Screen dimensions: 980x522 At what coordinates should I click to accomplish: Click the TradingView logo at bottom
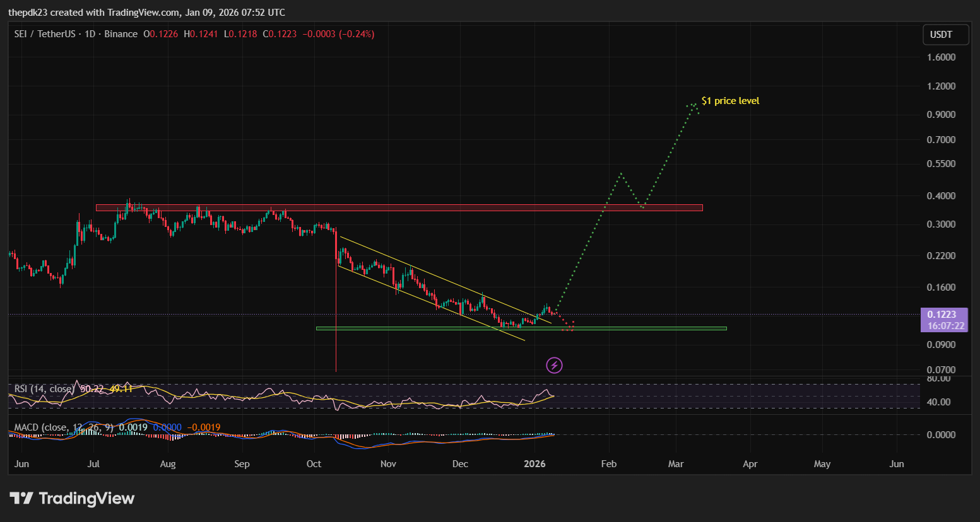click(72, 499)
